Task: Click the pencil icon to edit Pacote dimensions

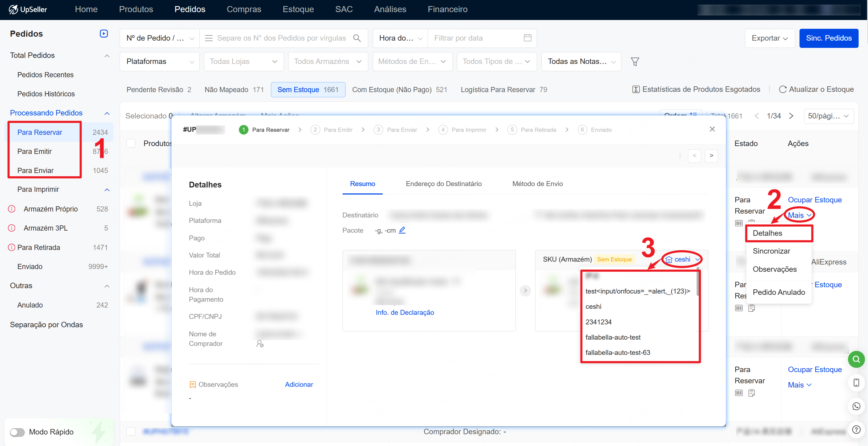Action: pos(402,230)
